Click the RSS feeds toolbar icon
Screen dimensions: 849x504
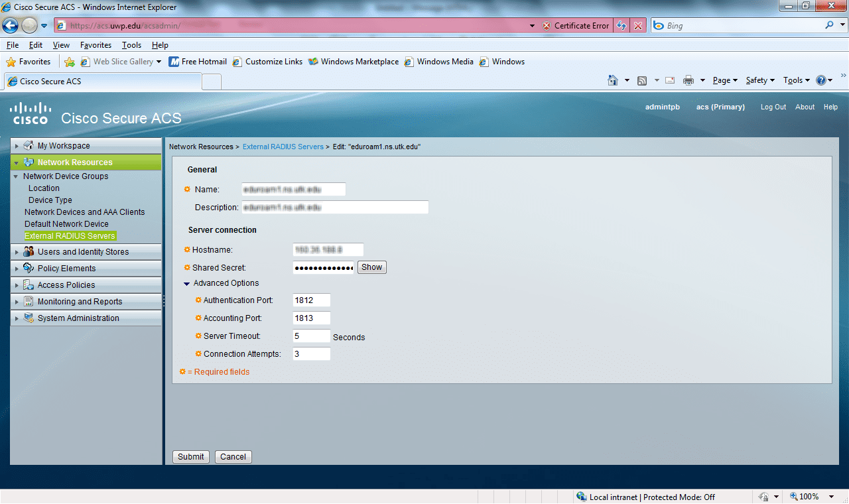642,80
